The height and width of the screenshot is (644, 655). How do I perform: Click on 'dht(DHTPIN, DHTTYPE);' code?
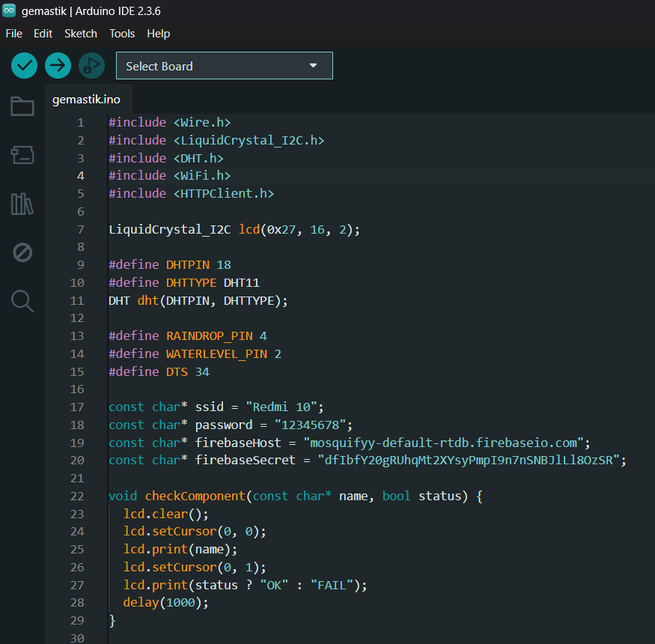213,301
